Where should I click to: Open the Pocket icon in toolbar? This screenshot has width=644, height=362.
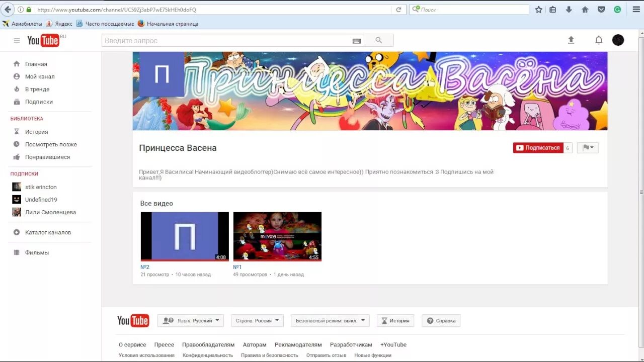click(x=601, y=10)
